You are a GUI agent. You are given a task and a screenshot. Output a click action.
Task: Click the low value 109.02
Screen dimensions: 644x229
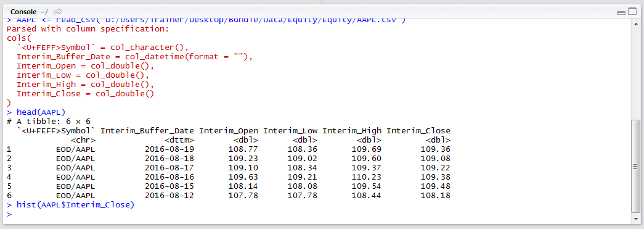point(303,158)
